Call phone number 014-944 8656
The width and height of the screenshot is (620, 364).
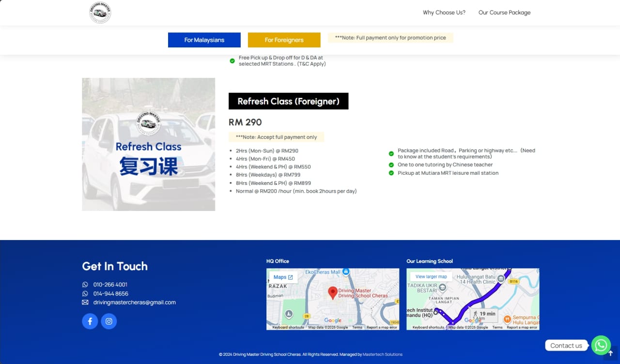point(111,294)
